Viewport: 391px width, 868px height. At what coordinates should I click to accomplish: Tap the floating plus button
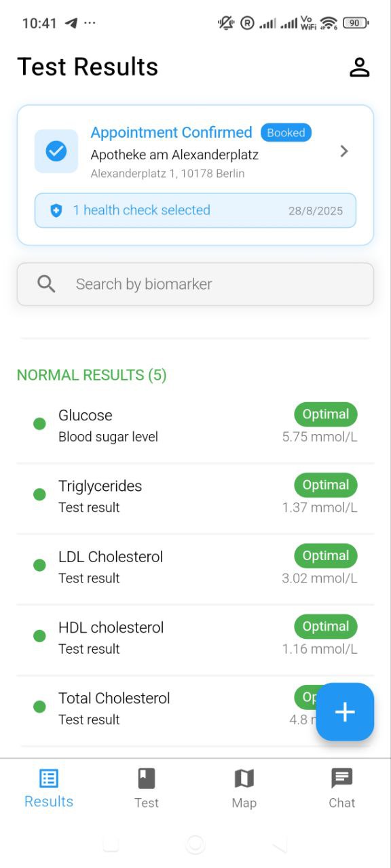(345, 712)
